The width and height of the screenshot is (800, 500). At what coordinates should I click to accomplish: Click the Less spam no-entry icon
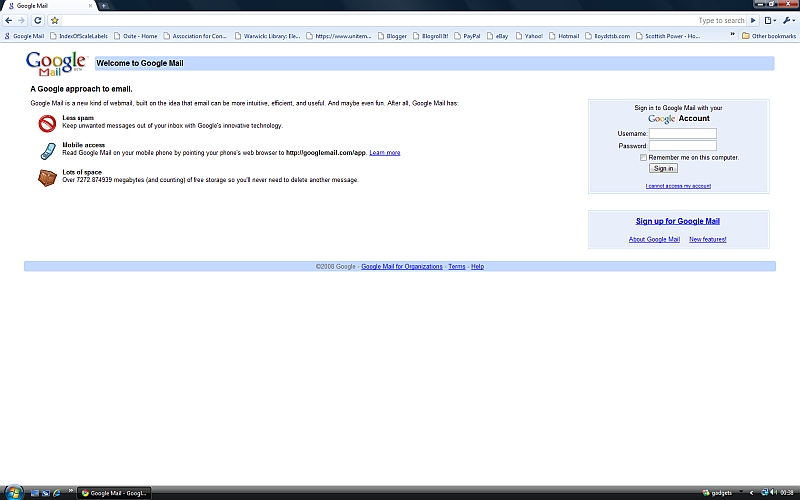coord(47,123)
